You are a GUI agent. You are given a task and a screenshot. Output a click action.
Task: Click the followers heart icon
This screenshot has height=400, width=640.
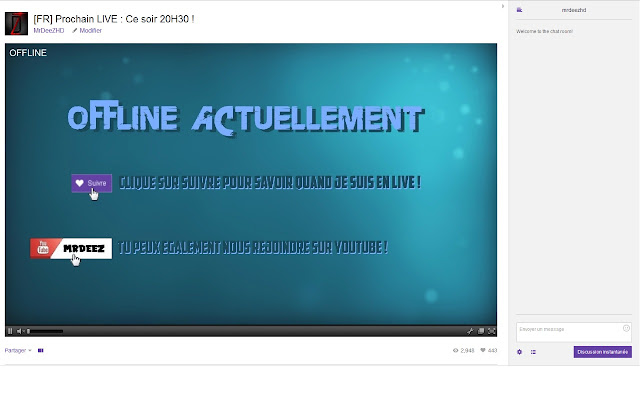coord(483,350)
